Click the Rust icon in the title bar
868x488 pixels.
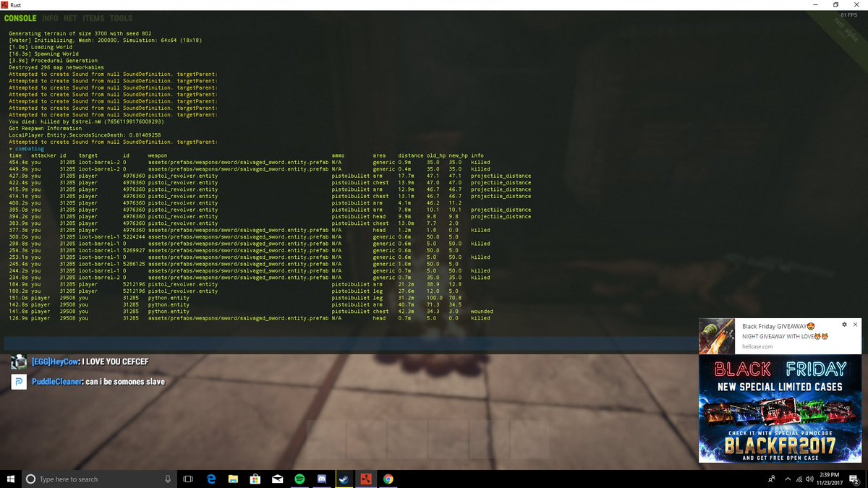click(x=5, y=4)
